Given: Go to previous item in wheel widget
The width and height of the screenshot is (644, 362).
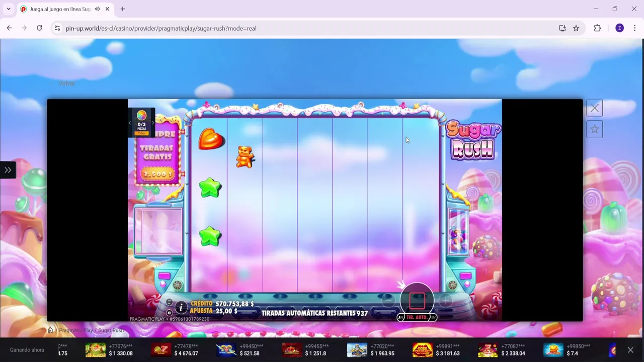Looking at the screenshot, I should 130,123.
